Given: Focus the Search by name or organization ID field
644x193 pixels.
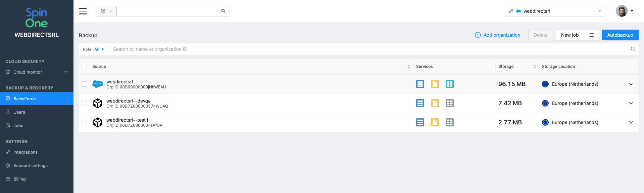Looking at the screenshot, I should [369, 49].
